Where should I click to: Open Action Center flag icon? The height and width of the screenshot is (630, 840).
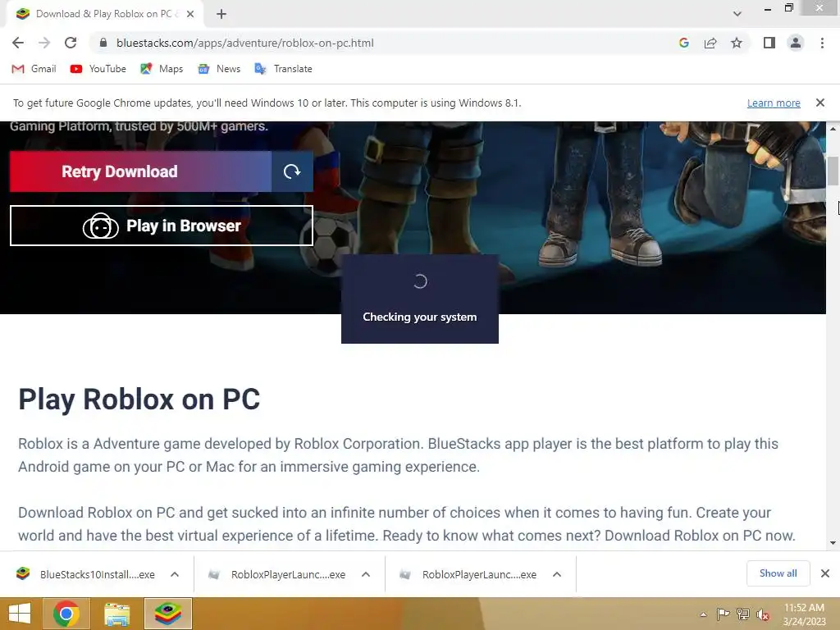723,614
